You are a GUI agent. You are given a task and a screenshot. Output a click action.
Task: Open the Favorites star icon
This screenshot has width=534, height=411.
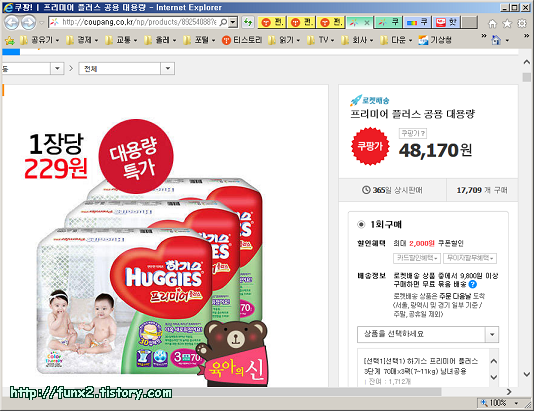click(x=507, y=23)
